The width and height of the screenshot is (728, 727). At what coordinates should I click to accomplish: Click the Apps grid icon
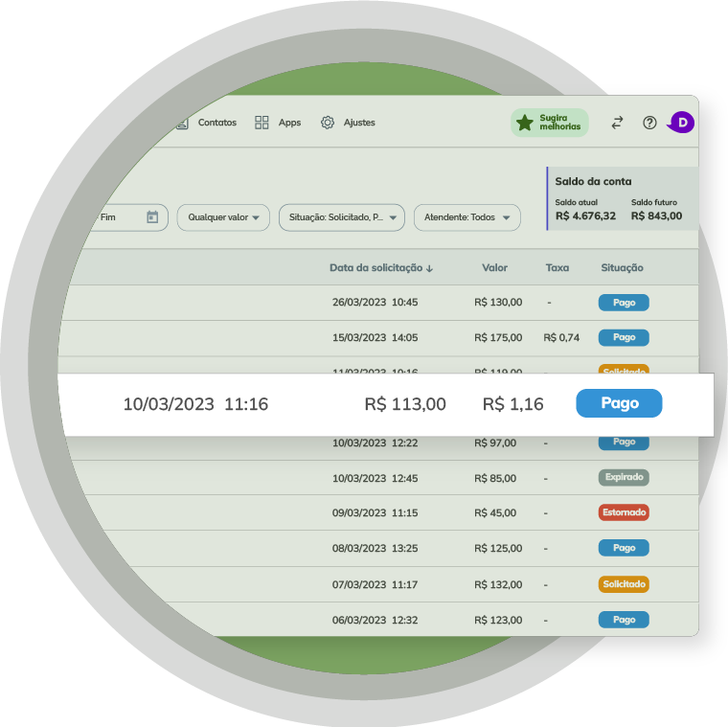(262, 123)
